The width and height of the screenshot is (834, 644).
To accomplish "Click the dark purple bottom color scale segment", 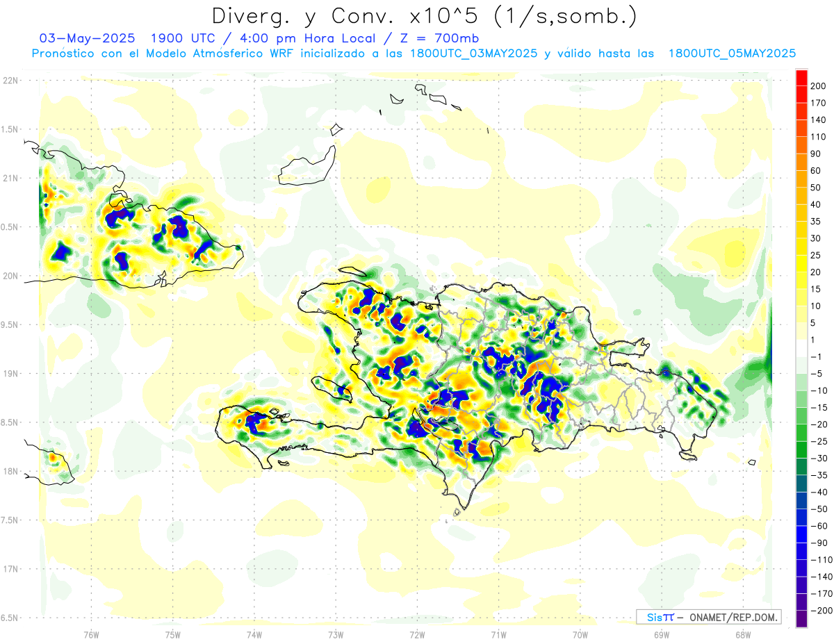I will click(x=801, y=619).
